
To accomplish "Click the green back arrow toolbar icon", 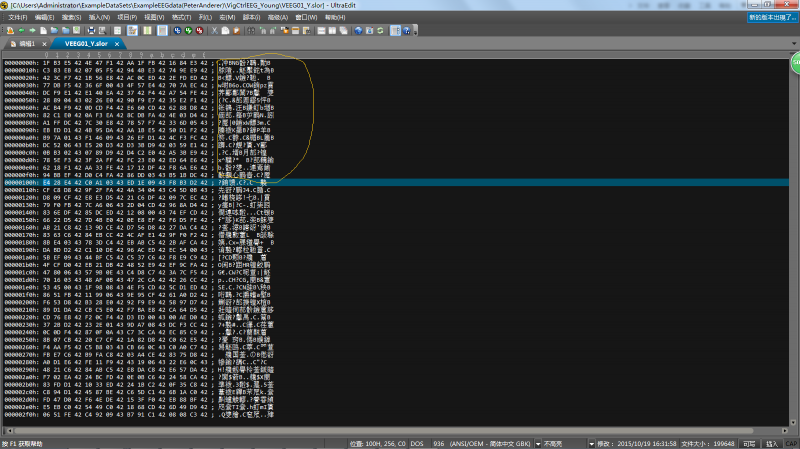I will tap(21, 31).
